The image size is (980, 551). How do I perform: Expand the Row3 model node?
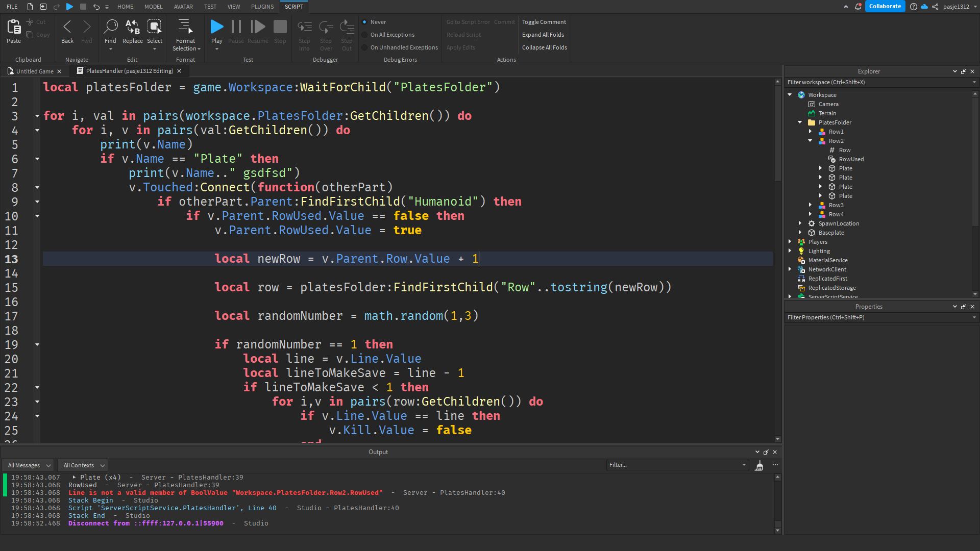pos(810,205)
